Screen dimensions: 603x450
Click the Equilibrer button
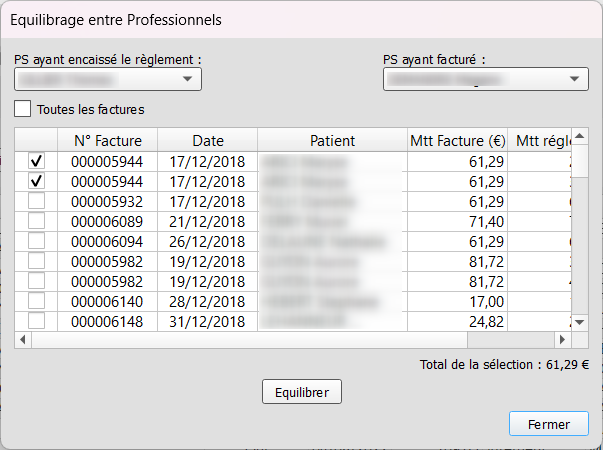coord(301,392)
